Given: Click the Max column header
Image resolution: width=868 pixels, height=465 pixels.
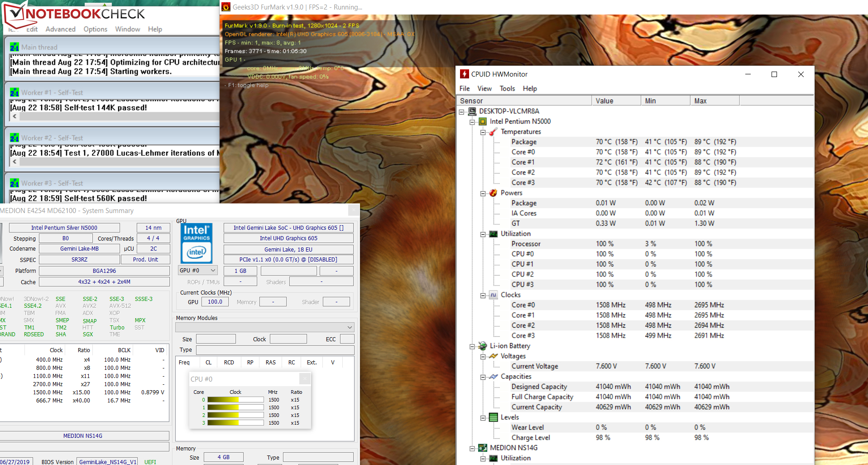Looking at the screenshot, I should (x=715, y=101).
